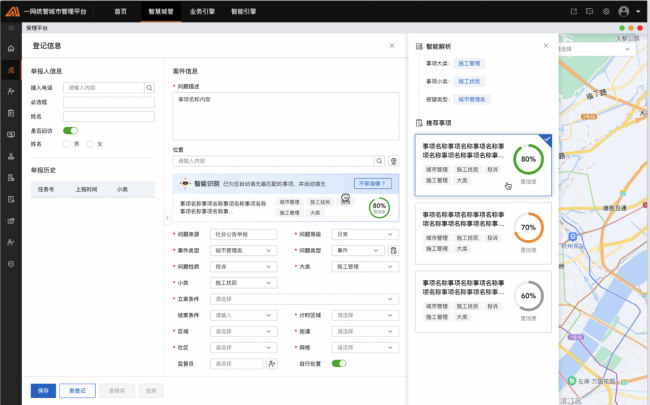Go to the 首页 tab

coord(120,11)
